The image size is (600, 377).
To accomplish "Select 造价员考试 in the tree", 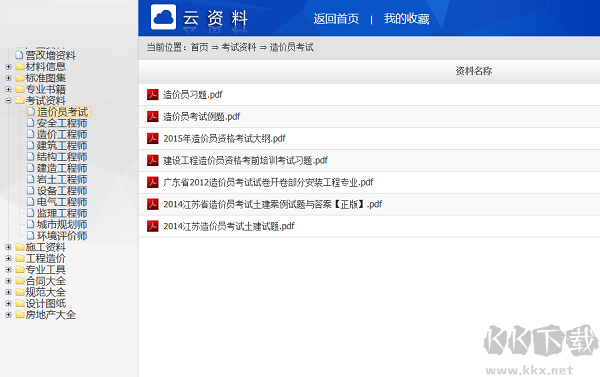I will 62,112.
